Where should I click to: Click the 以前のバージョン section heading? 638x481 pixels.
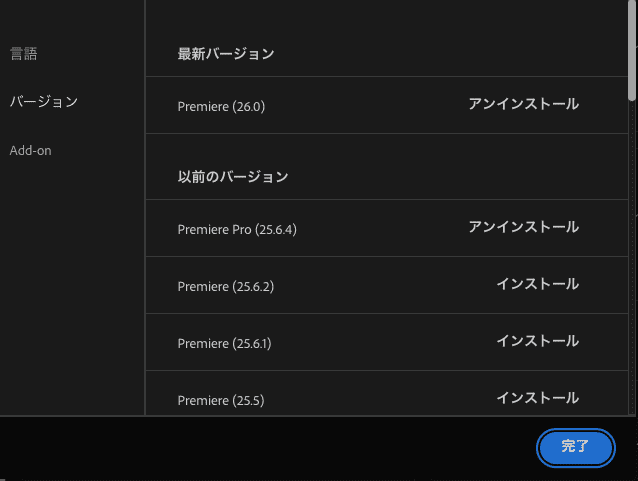[233, 177]
